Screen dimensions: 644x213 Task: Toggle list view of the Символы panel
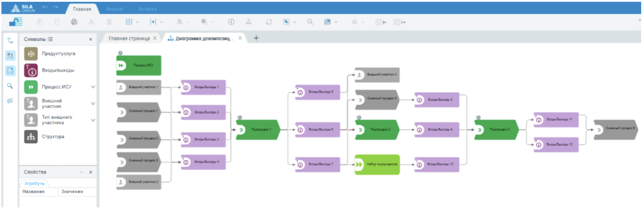[x=50, y=39]
